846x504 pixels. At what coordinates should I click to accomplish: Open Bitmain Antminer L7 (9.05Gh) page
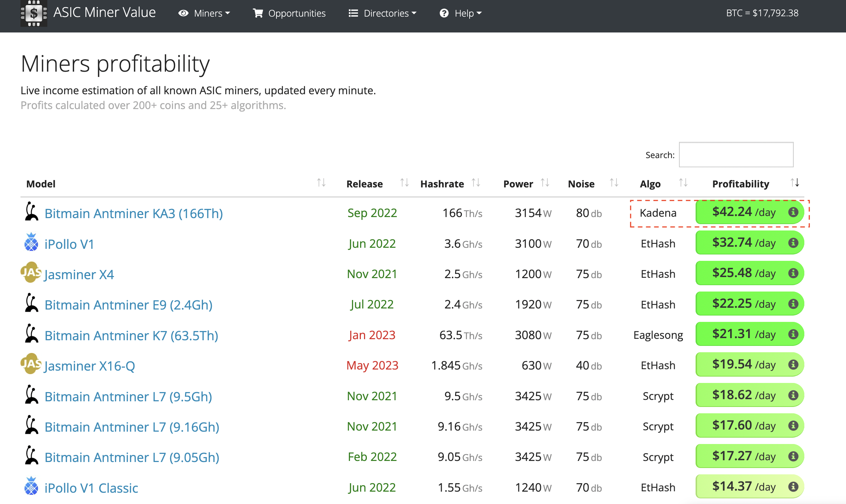(x=132, y=457)
